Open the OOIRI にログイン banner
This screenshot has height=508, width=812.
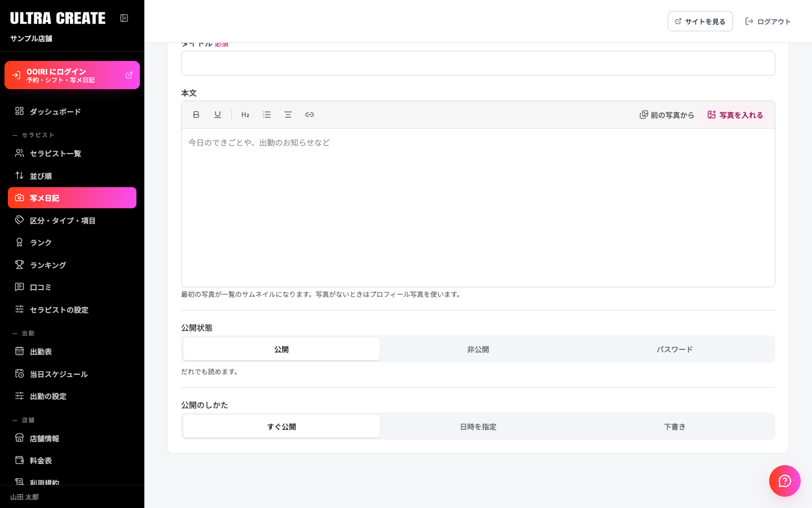point(72,75)
